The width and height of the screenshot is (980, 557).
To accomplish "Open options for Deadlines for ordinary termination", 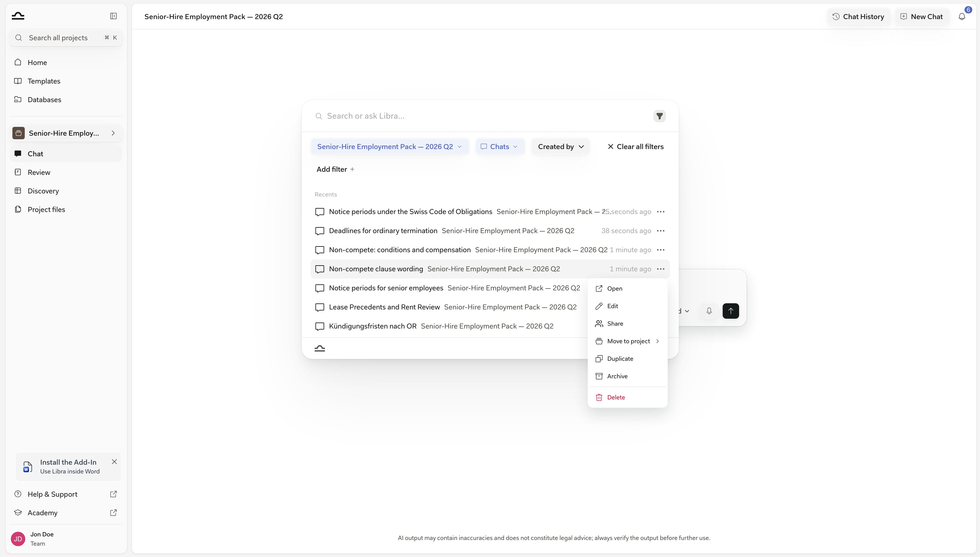I will (661, 231).
